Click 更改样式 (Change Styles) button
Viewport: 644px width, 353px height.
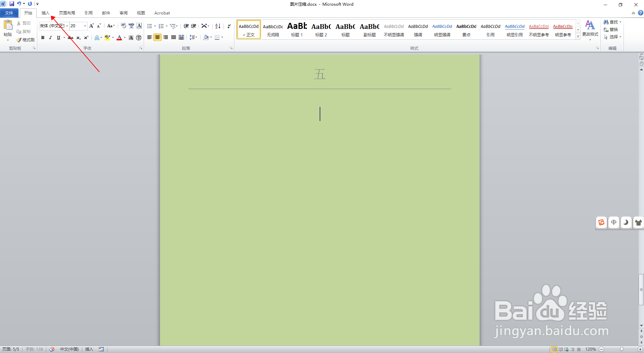coord(590,30)
